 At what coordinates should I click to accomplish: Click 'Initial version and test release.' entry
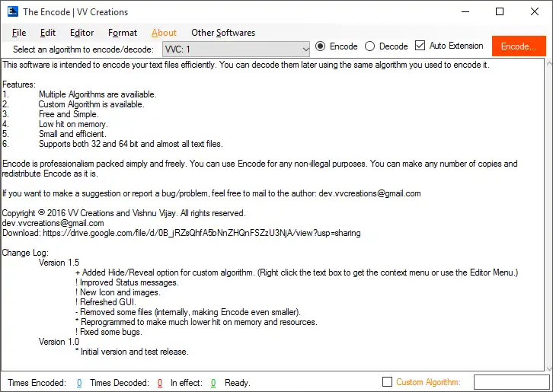tap(132, 352)
